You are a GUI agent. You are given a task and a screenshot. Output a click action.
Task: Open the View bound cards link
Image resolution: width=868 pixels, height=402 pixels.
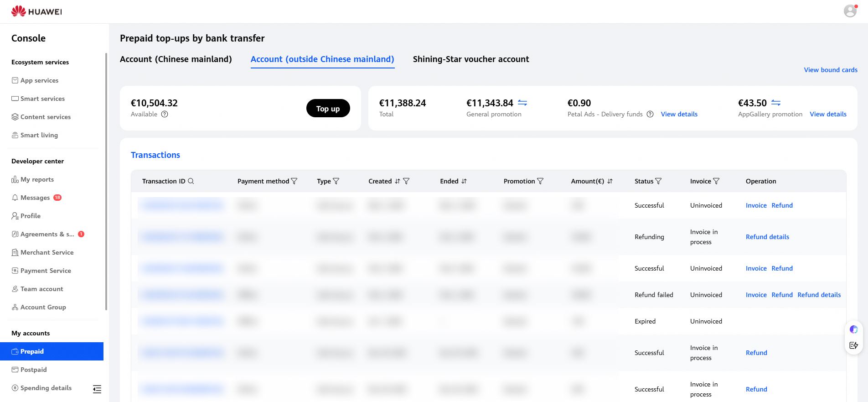831,70
